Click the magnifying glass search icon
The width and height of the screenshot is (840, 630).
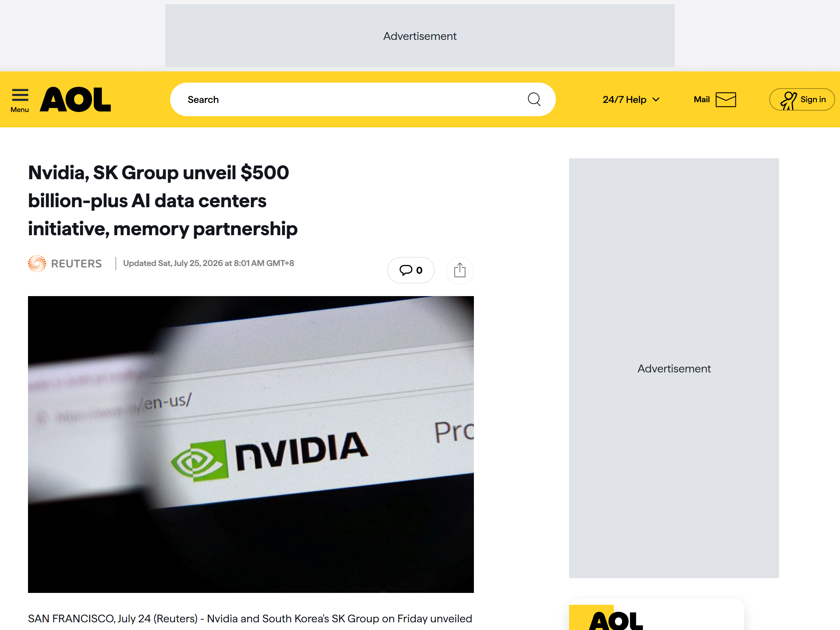tap(534, 99)
